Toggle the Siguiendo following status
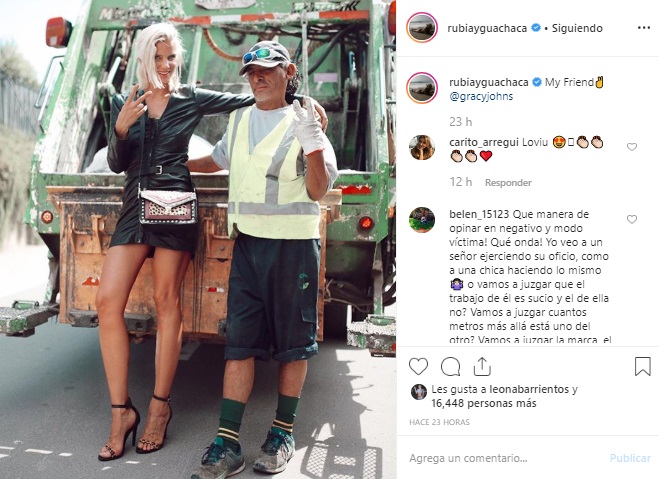The height and width of the screenshot is (479, 659). pos(577,28)
